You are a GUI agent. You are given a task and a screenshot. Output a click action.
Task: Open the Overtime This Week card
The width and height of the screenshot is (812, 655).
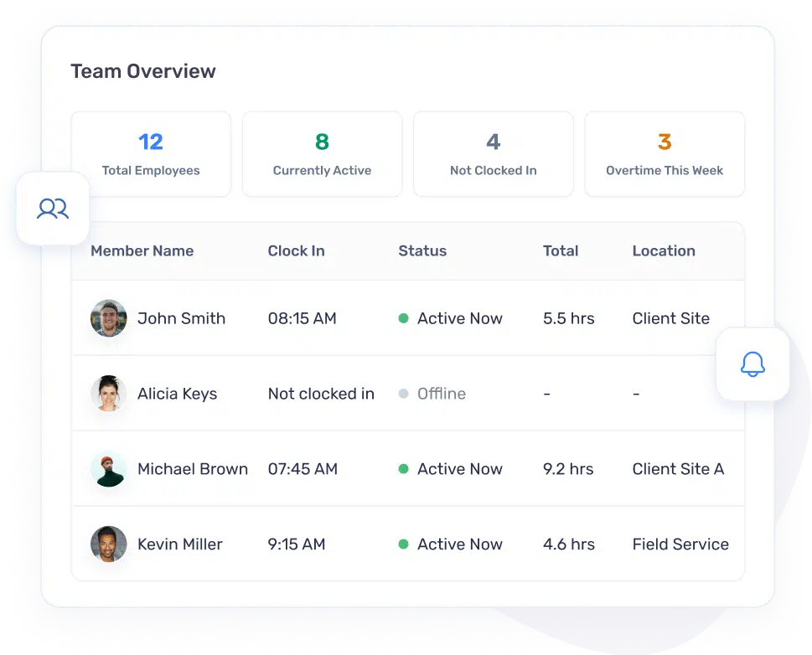(665, 154)
